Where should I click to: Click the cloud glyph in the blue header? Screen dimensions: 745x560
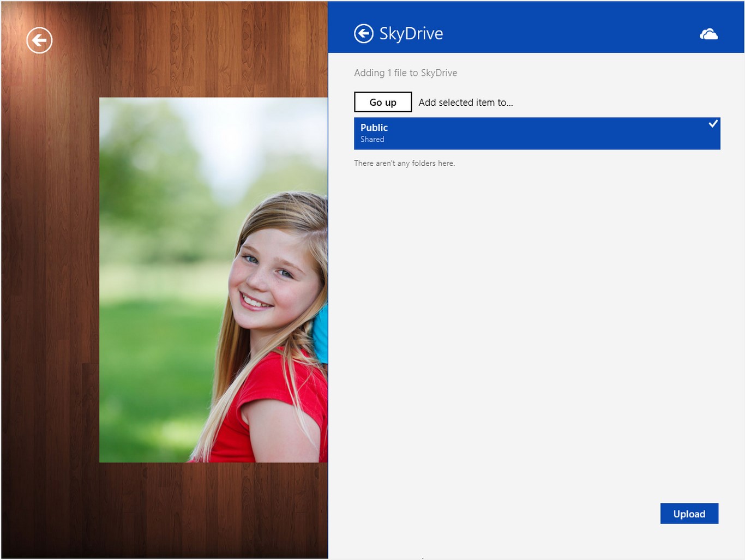(x=709, y=34)
